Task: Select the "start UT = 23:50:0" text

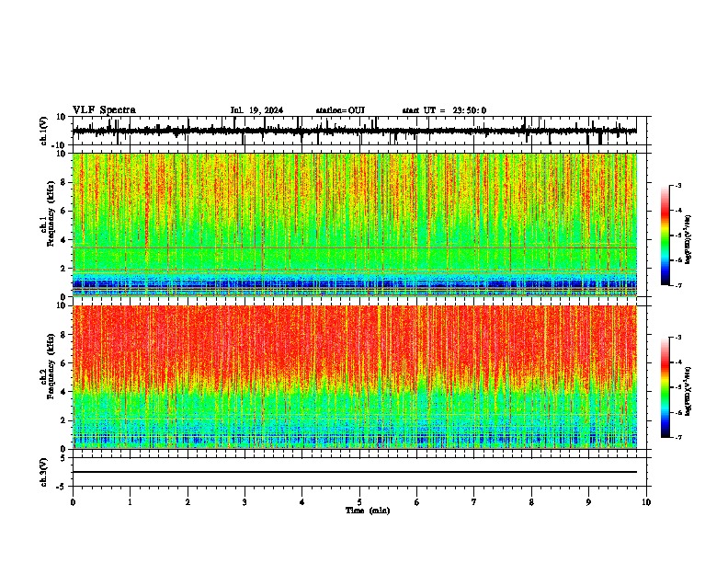Action: (x=444, y=110)
